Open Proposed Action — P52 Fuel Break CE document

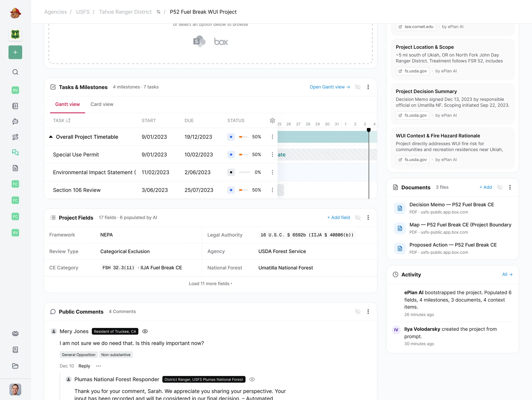click(453, 248)
